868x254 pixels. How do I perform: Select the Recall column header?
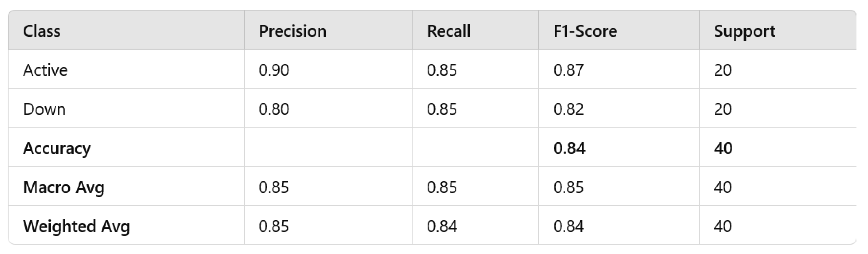448,31
